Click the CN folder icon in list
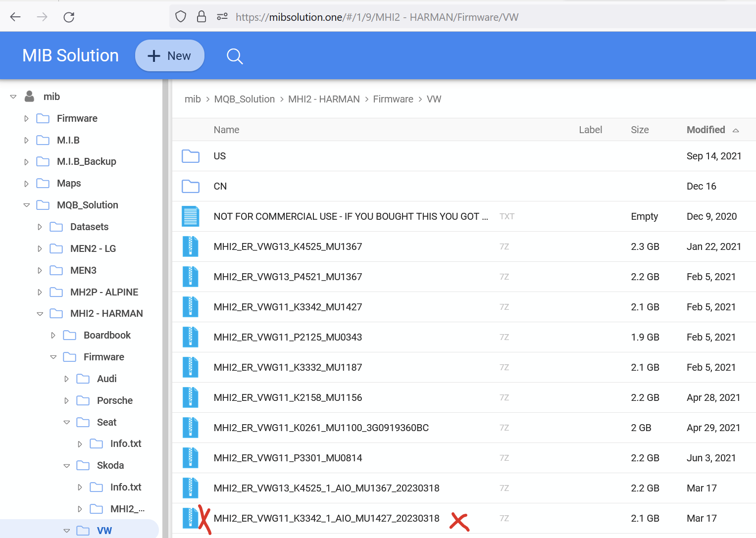This screenshot has height=538, width=756. point(191,187)
